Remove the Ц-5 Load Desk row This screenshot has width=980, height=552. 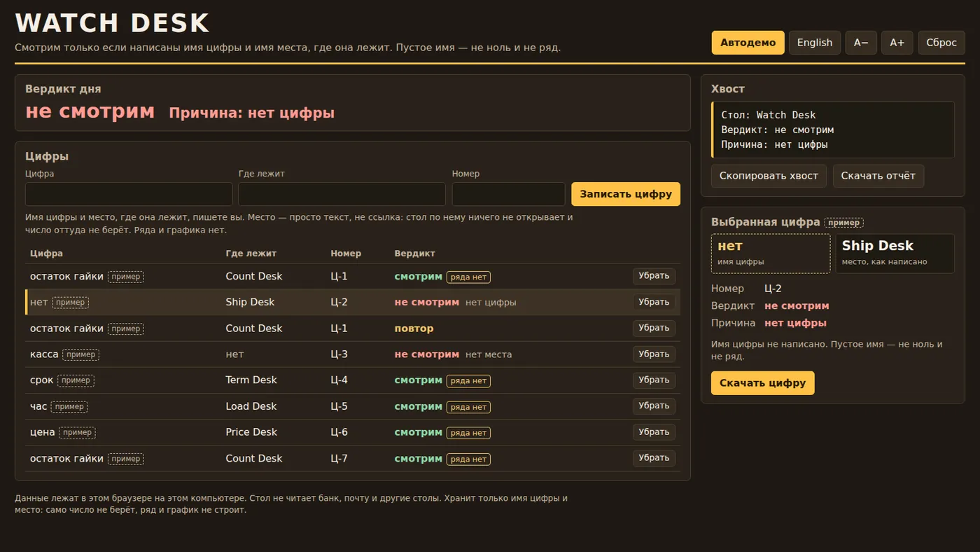[x=654, y=406]
